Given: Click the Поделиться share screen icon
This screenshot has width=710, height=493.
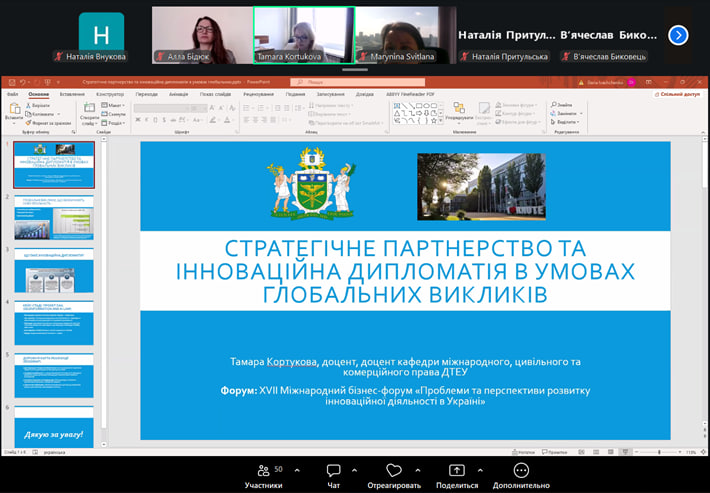Looking at the screenshot, I should tap(457, 470).
